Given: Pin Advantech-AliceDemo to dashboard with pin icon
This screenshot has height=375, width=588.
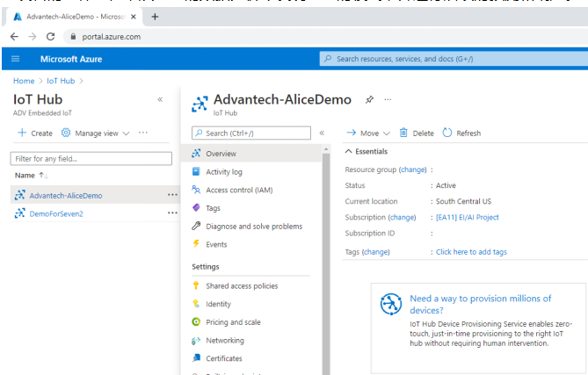Looking at the screenshot, I should pos(369,99).
